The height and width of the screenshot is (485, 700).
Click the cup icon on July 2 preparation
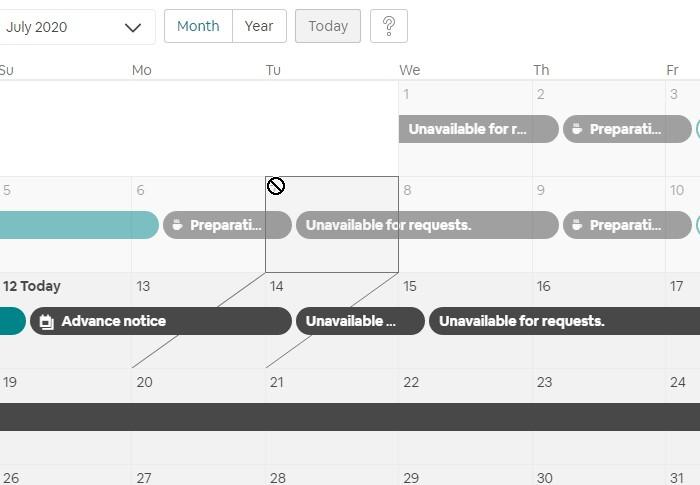577,129
